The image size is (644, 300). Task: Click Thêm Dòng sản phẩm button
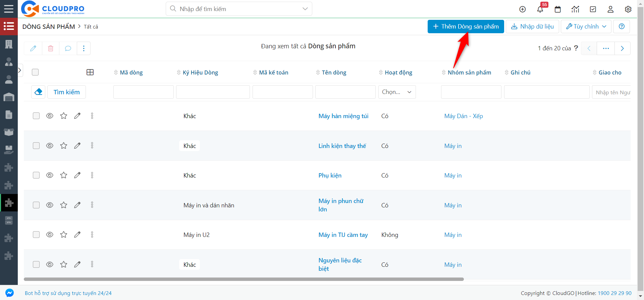point(466,27)
